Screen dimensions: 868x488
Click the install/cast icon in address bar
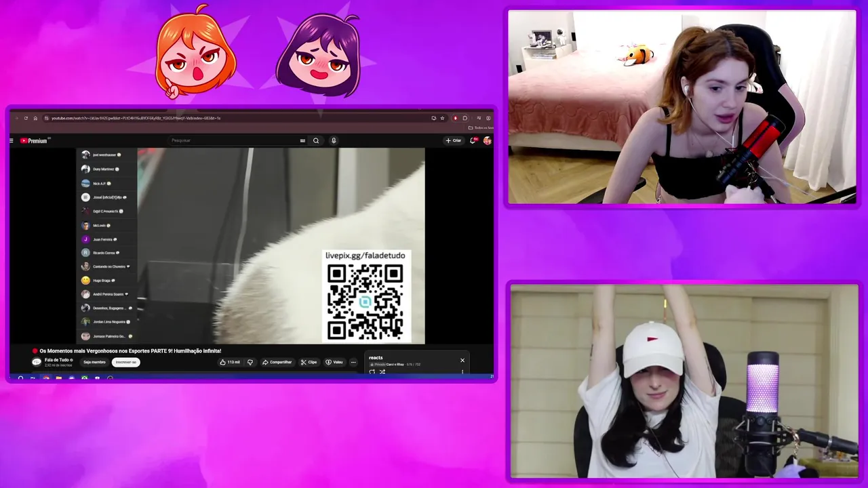(433, 118)
